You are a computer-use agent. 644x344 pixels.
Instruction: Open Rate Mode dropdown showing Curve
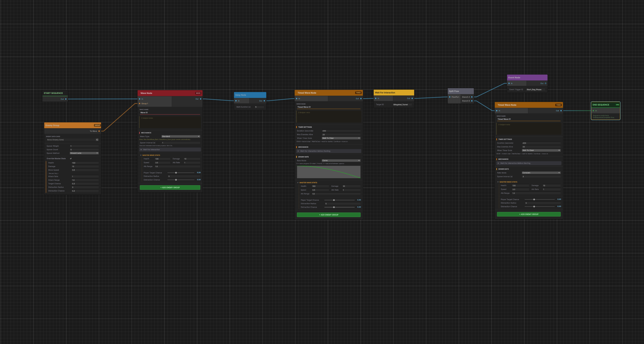tap(341, 161)
